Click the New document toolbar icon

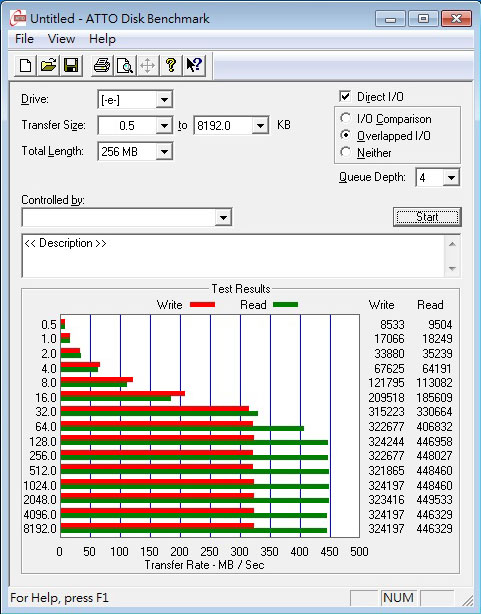tap(25, 65)
